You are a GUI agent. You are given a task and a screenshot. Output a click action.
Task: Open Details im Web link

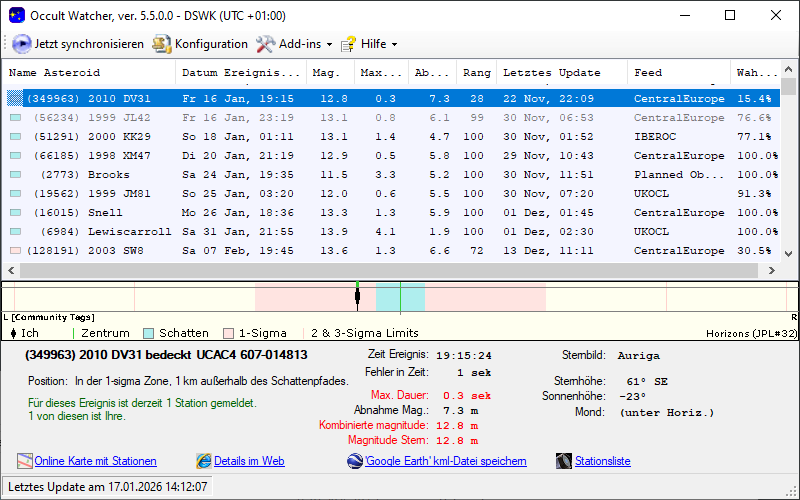tap(249, 461)
